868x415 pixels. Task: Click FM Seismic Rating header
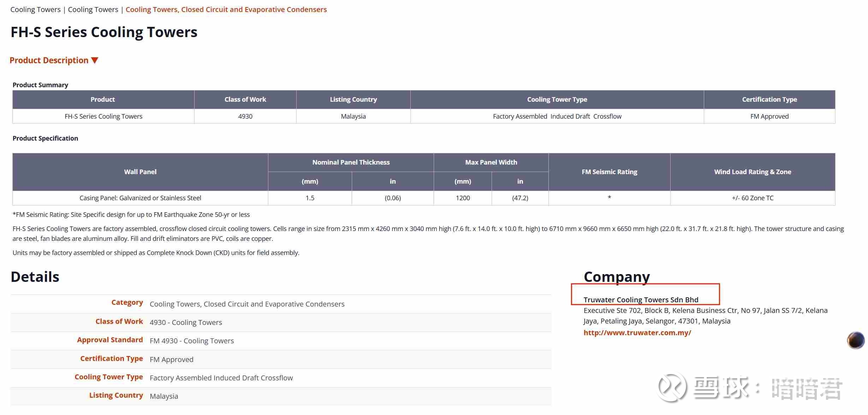(609, 172)
